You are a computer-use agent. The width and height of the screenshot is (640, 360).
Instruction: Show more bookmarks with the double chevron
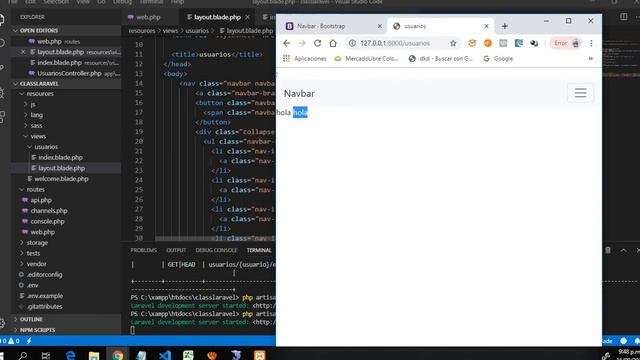click(x=590, y=59)
